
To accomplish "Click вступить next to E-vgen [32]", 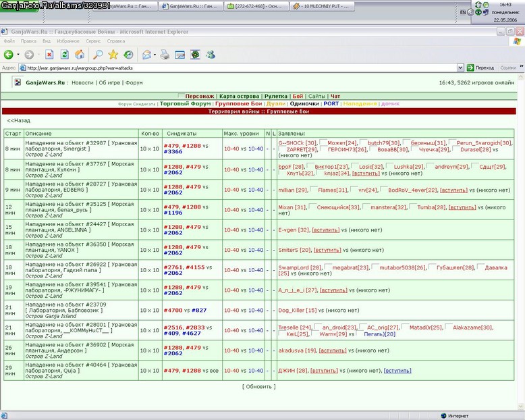I will 326,230.
